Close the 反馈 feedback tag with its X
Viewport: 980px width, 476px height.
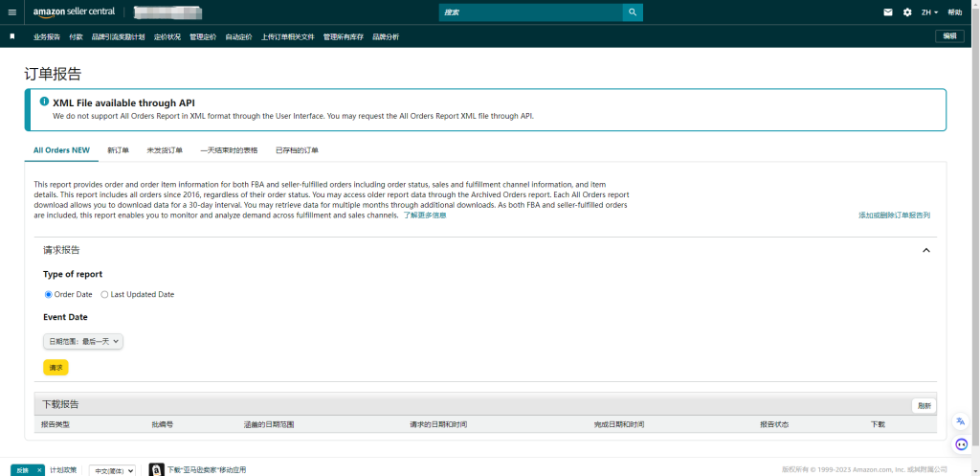point(38,470)
